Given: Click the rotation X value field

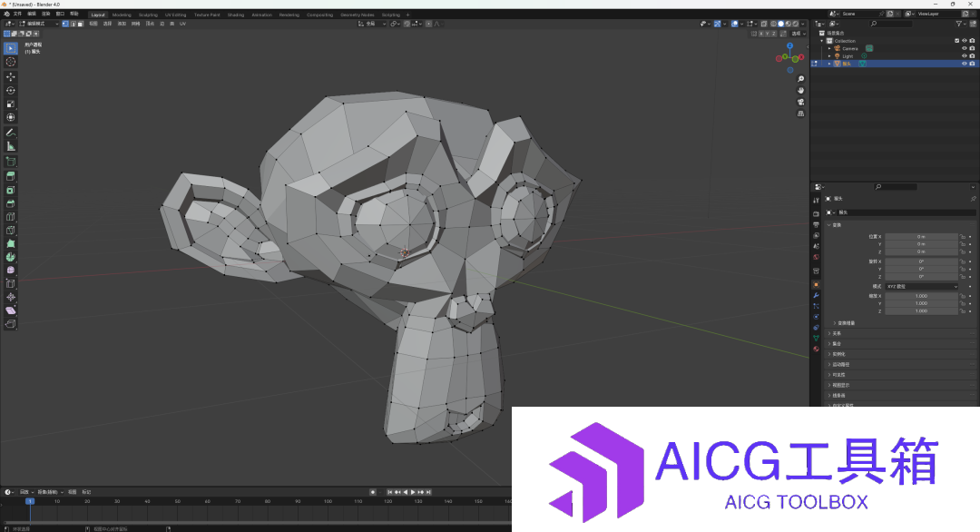Looking at the screenshot, I should (921, 261).
